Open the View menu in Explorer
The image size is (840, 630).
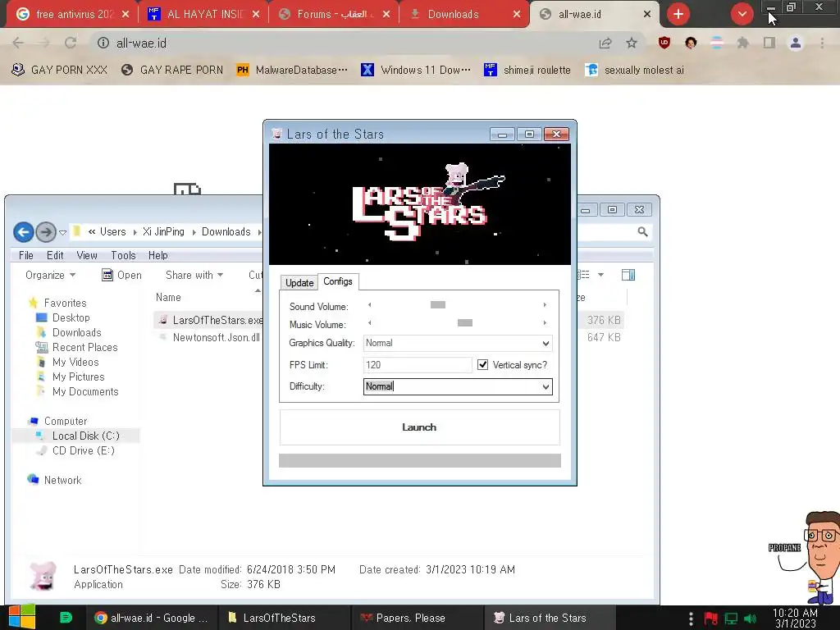[87, 256]
